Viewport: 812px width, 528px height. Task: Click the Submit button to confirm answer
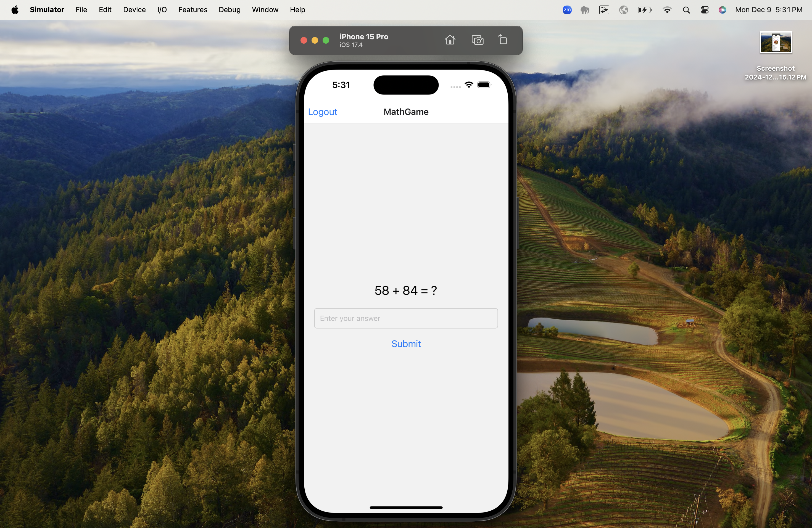coord(405,343)
